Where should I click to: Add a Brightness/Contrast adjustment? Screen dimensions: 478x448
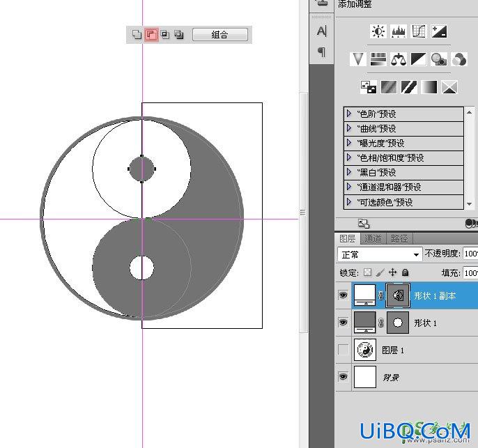point(378,31)
